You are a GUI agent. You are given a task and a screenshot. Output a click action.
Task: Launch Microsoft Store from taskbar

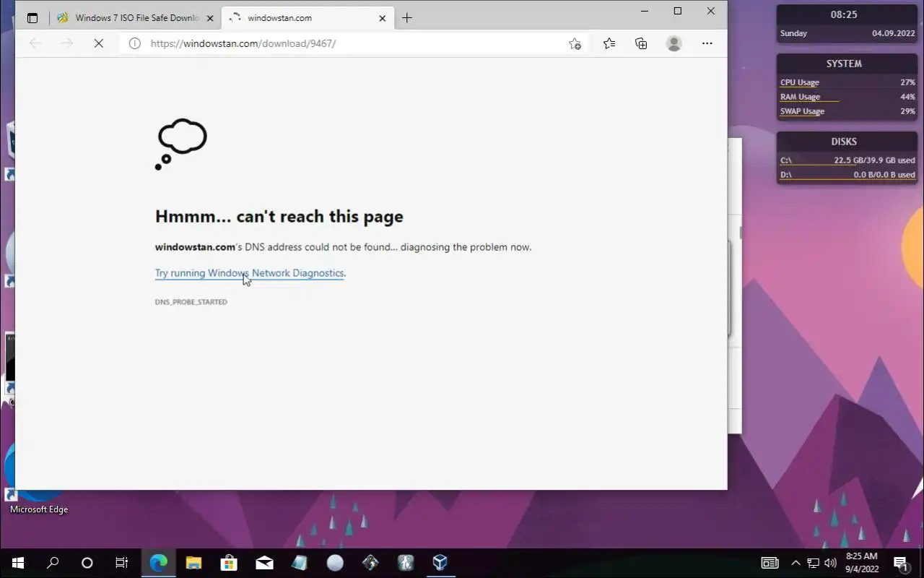tap(229, 563)
